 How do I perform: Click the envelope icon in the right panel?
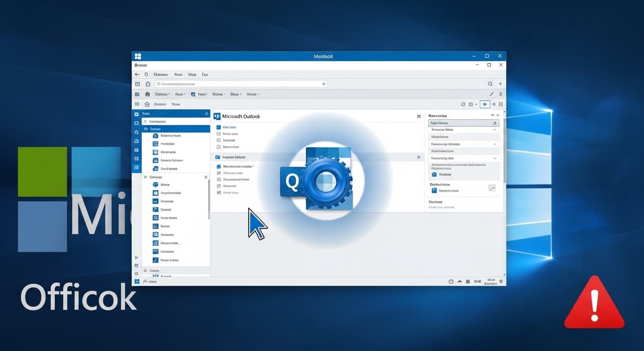click(492, 187)
